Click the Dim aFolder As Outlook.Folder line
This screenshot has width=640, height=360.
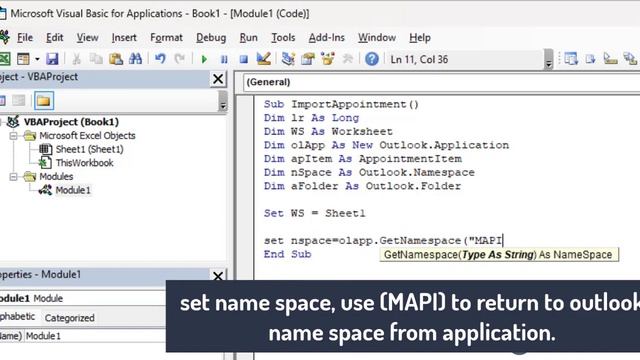362,186
